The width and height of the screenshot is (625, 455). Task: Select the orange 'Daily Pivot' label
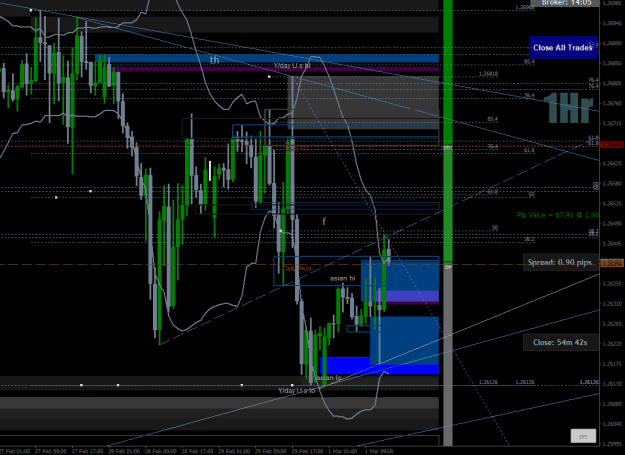coord(297,269)
